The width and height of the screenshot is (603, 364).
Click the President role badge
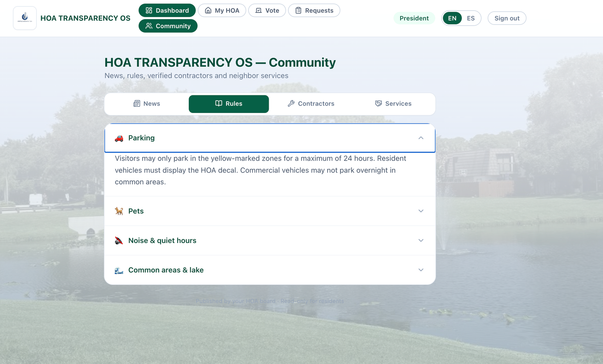[414, 18]
